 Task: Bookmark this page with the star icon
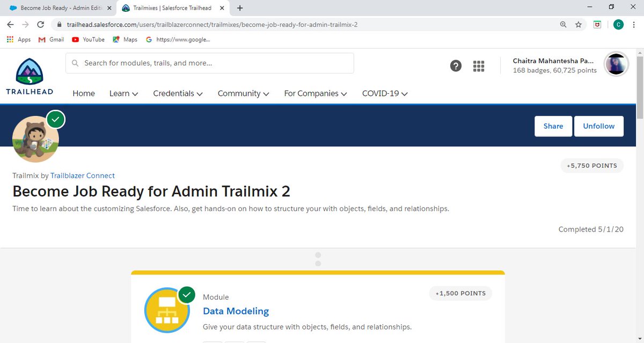tap(578, 24)
